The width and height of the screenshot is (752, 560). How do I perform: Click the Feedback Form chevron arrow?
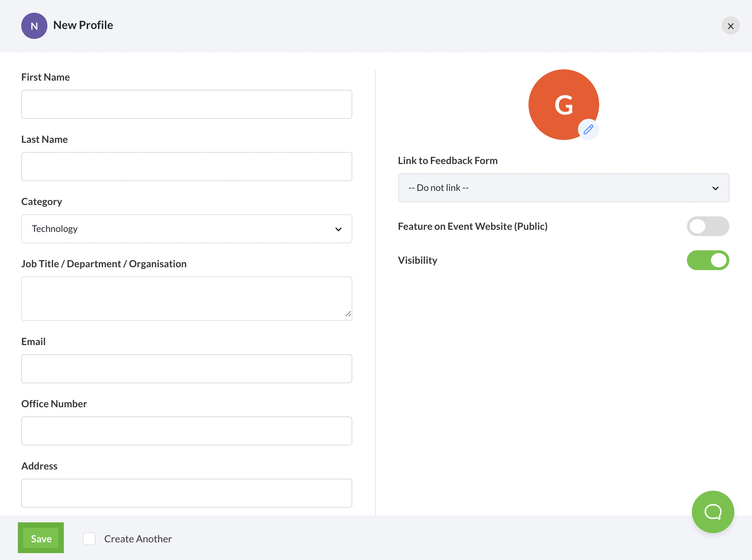[715, 188]
